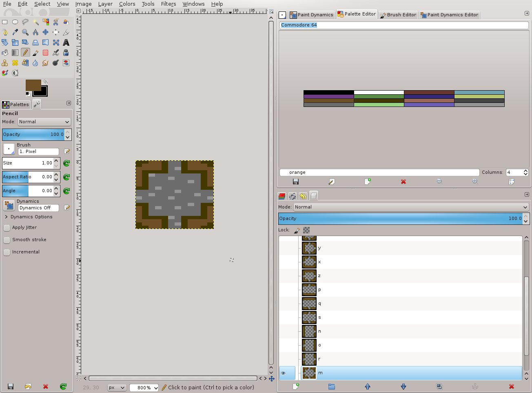The width and height of the screenshot is (532, 393).
Task: Click the brown foreground color swatch
Action: (x=33, y=85)
